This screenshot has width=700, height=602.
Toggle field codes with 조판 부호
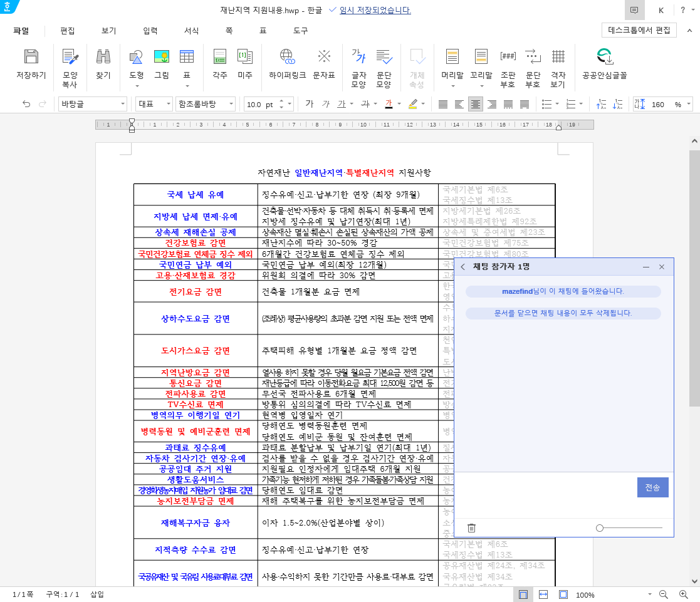pos(508,57)
